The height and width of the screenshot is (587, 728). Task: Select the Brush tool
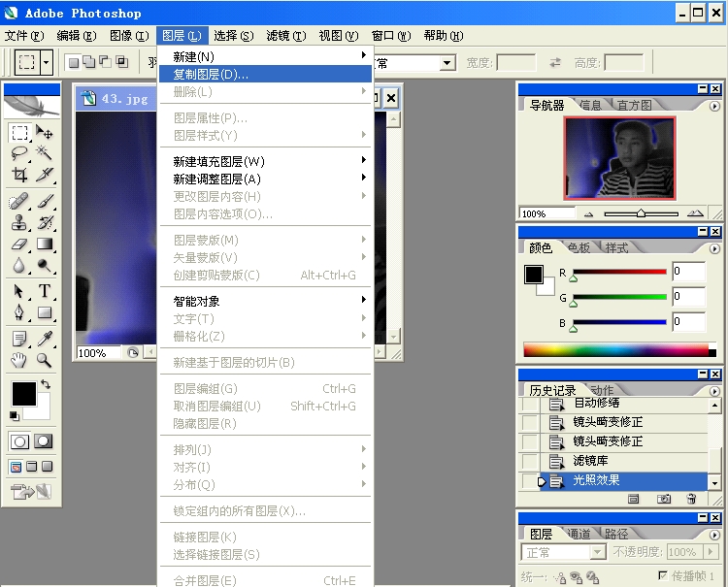tap(45, 202)
